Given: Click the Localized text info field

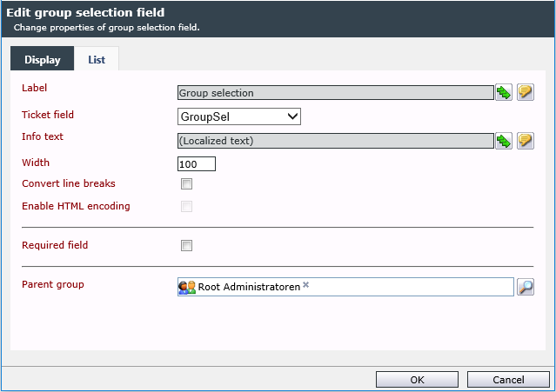Looking at the screenshot, I should (336, 141).
